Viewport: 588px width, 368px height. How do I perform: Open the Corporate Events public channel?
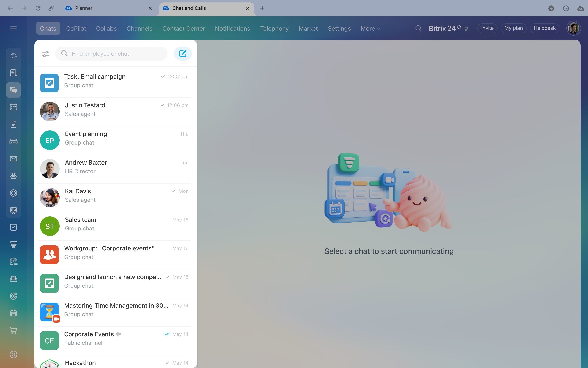point(115,341)
